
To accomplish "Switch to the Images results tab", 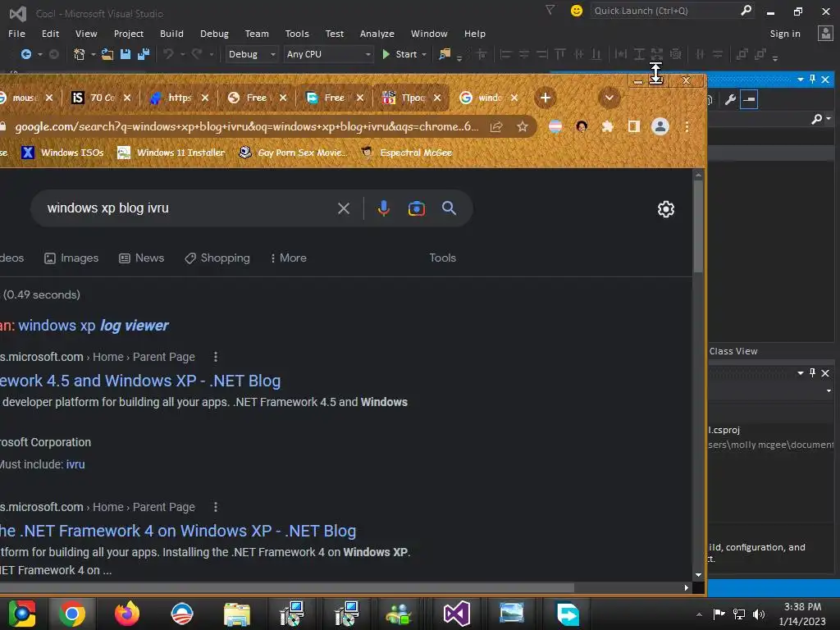I will (71, 258).
